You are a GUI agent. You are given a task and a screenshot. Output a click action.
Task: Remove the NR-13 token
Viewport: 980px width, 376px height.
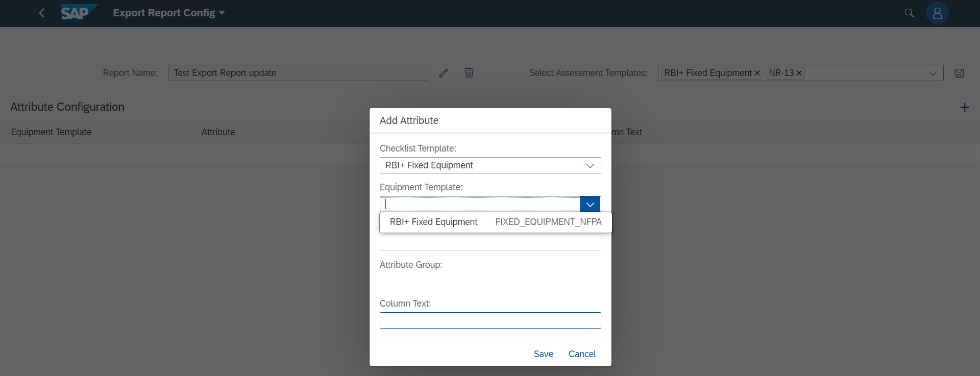click(799, 73)
